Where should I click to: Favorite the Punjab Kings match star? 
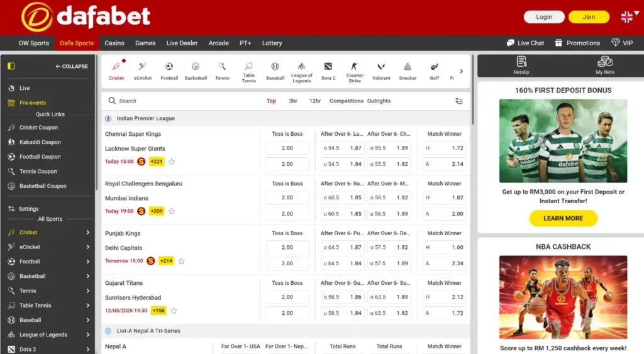(x=181, y=261)
